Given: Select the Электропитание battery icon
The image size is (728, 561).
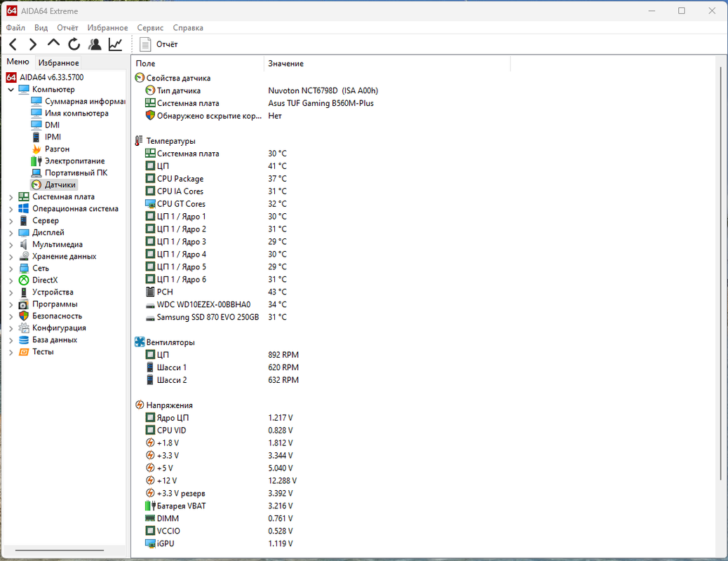Looking at the screenshot, I should click(x=36, y=161).
